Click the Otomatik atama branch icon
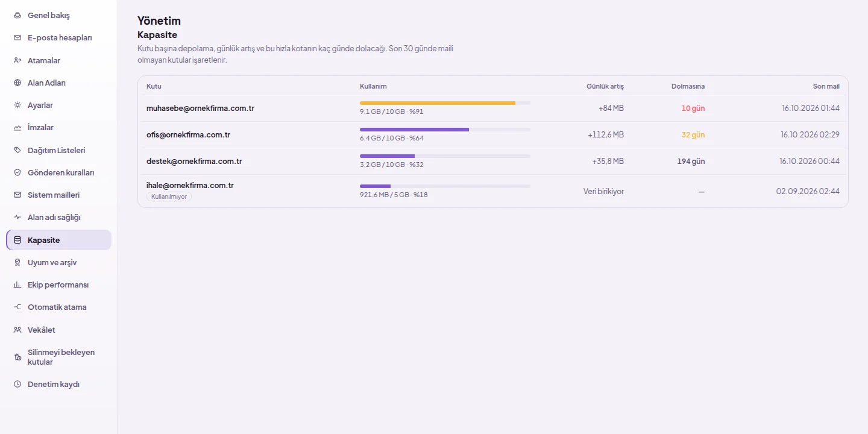This screenshot has width=868, height=434. point(17,307)
